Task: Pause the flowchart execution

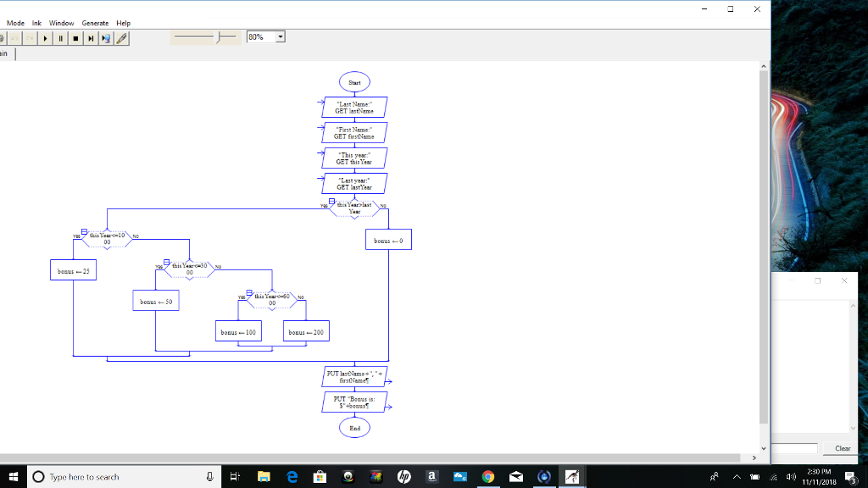Action: [x=60, y=38]
